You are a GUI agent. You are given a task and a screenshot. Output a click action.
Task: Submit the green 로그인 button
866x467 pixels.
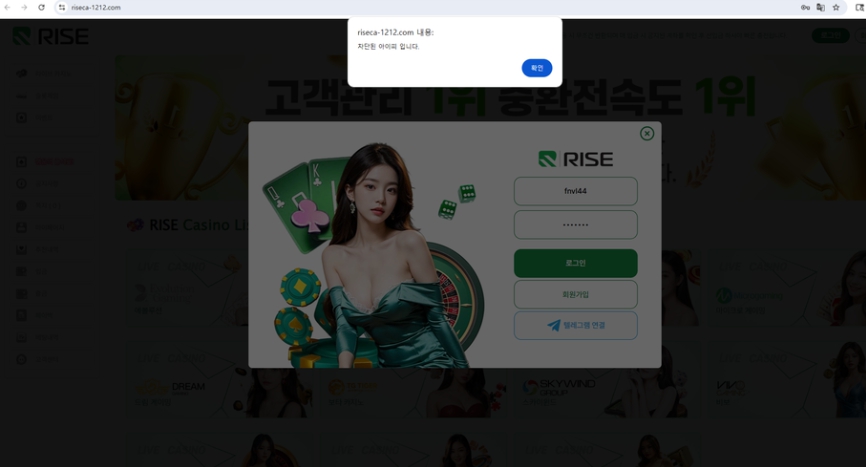click(575, 263)
